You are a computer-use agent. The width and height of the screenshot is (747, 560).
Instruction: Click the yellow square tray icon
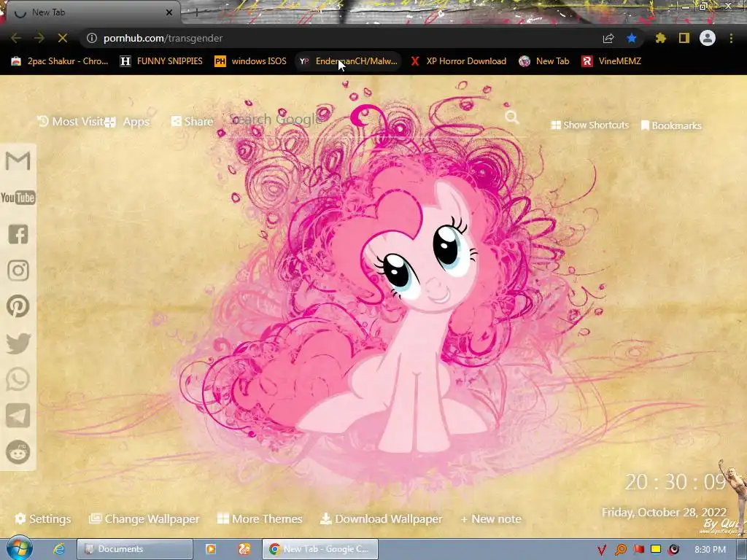point(656,549)
